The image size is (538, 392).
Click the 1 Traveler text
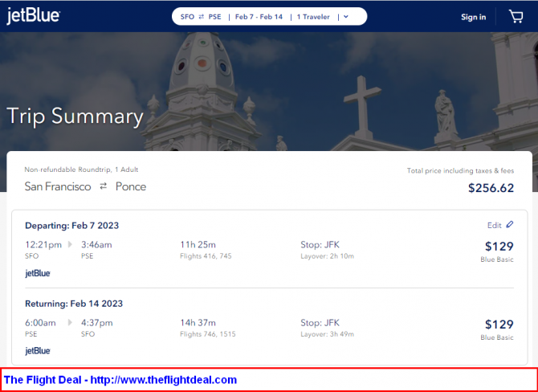[313, 17]
